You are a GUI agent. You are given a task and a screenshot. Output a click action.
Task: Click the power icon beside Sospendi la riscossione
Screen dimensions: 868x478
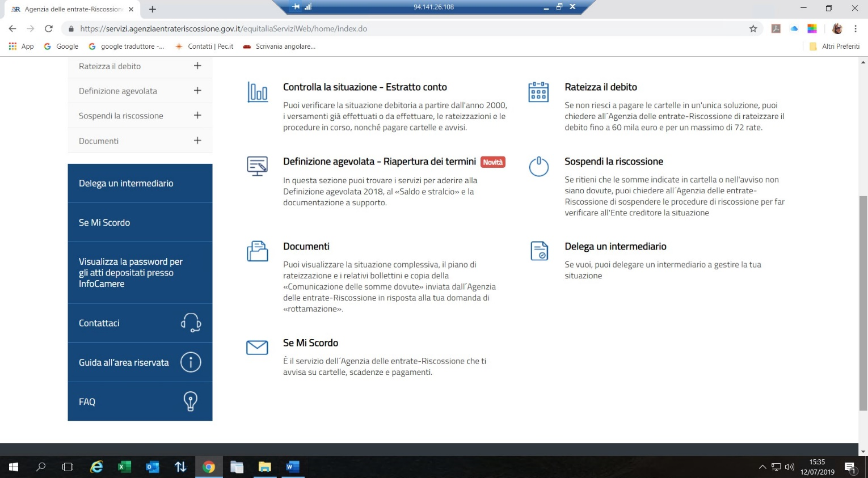pos(538,166)
